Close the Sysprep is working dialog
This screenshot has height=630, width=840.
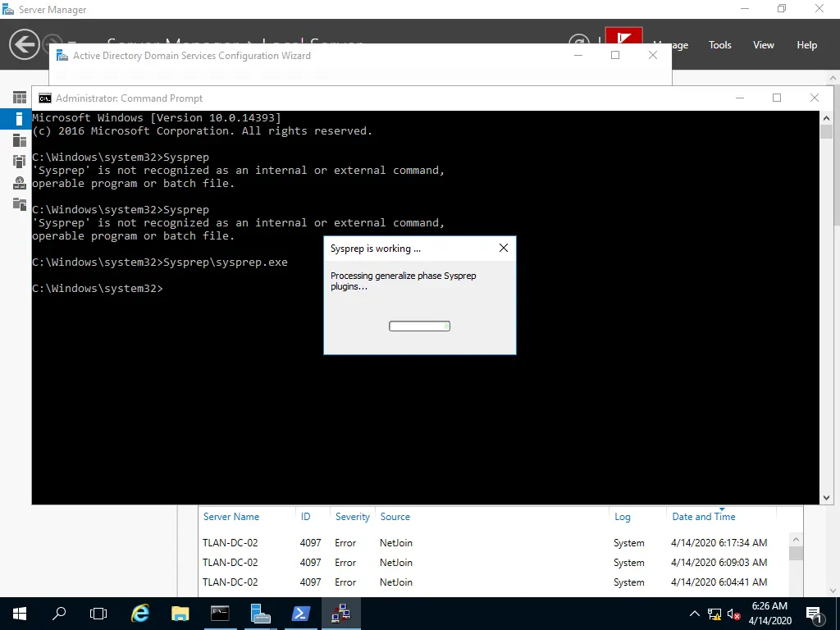[504, 249]
